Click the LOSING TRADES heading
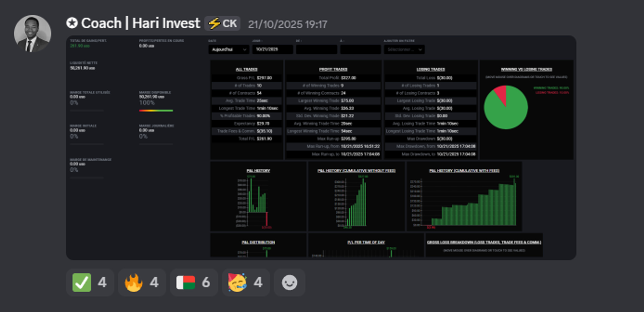 click(430, 69)
